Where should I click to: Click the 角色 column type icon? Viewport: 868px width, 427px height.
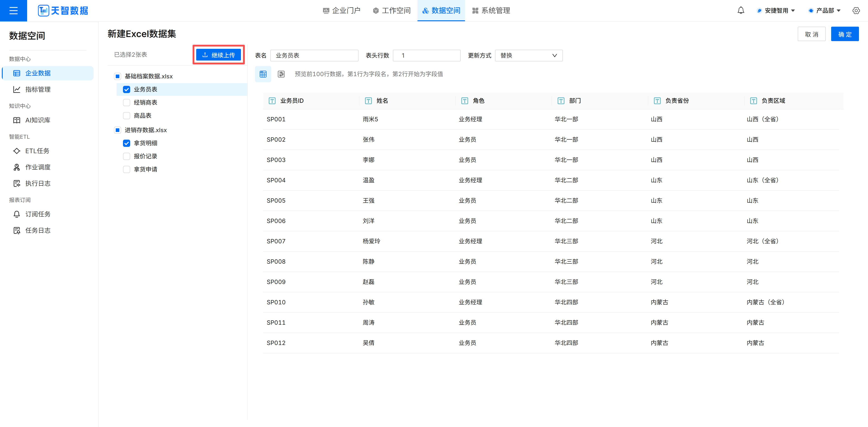[x=465, y=101]
